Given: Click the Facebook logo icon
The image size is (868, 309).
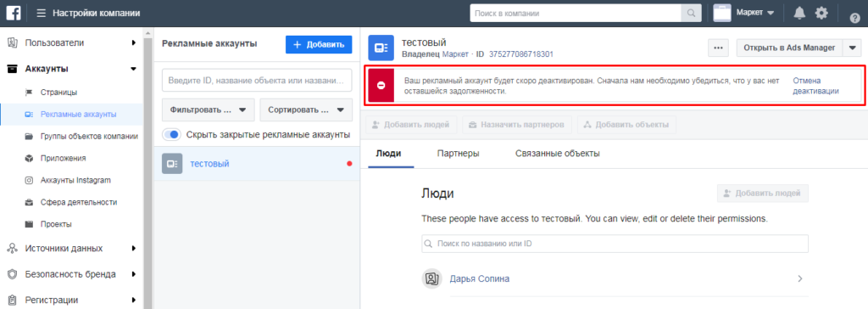Looking at the screenshot, I should pos(14,13).
